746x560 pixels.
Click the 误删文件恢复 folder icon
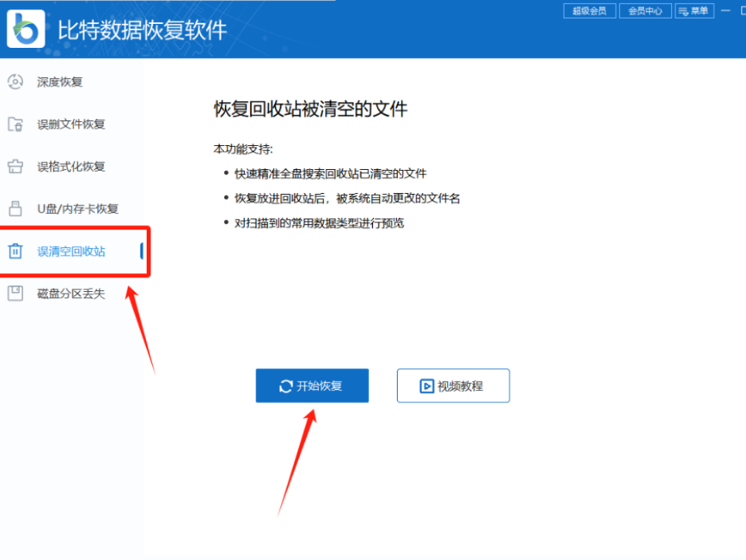pos(15,124)
